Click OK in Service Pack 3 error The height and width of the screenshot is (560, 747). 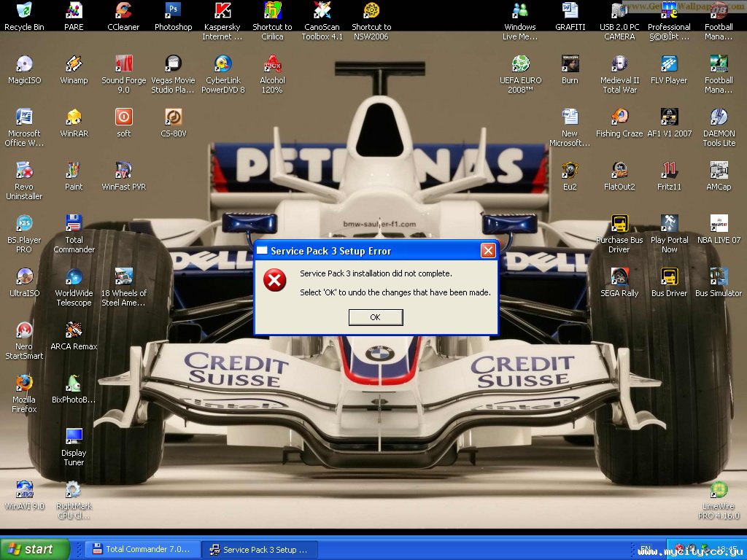[376, 317]
